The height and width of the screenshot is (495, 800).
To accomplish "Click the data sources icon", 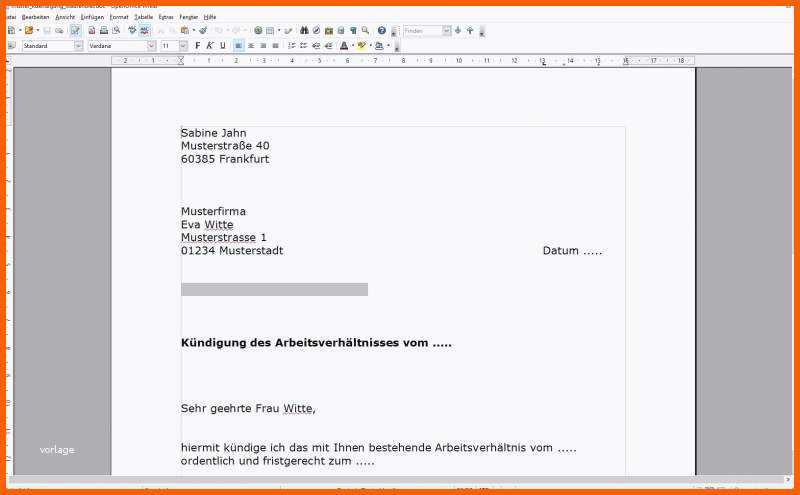I will 341,31.
